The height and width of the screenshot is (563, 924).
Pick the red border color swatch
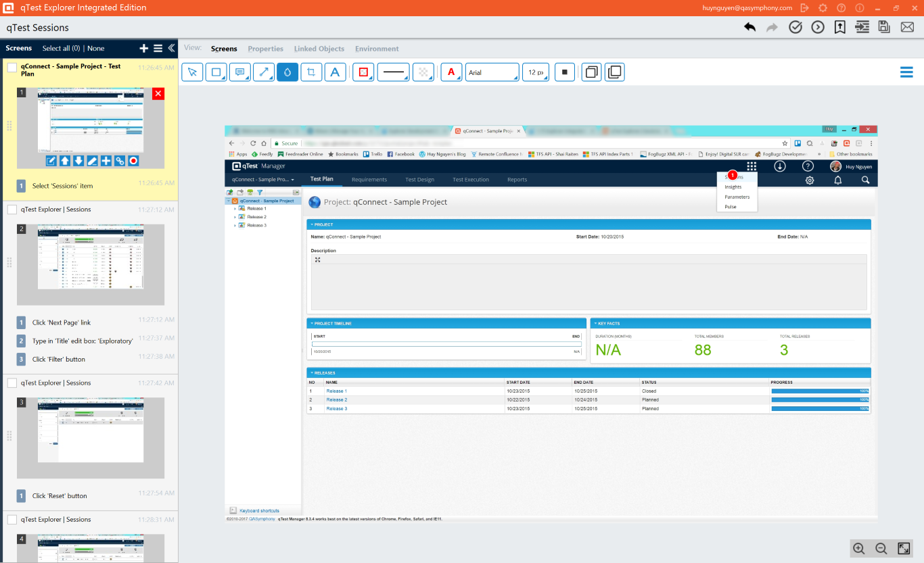[x=363, y=72]
